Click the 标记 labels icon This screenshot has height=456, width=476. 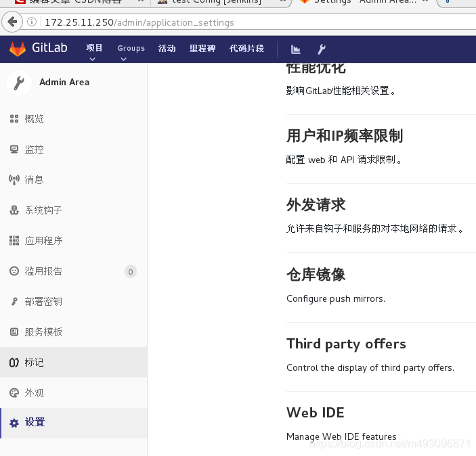14,362
